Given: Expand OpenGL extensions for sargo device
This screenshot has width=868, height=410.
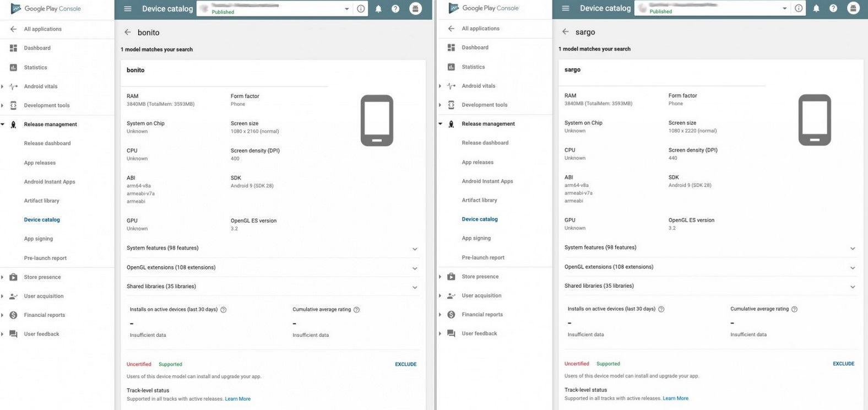Looking at the screenshot, I should coord(853,268).
